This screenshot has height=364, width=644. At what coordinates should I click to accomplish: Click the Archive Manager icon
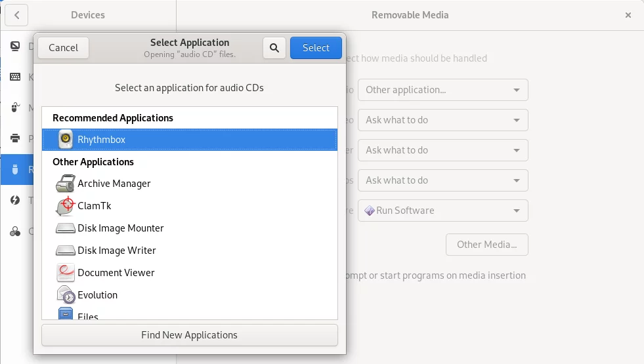point(65,184)
